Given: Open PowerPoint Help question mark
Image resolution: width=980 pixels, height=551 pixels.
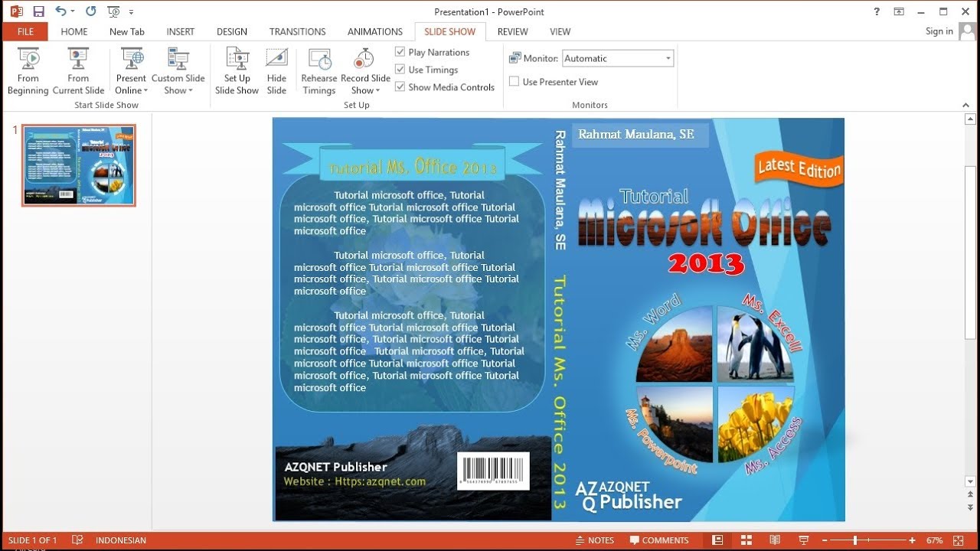Looking at the screenshot, I should (x=877, y=11).
